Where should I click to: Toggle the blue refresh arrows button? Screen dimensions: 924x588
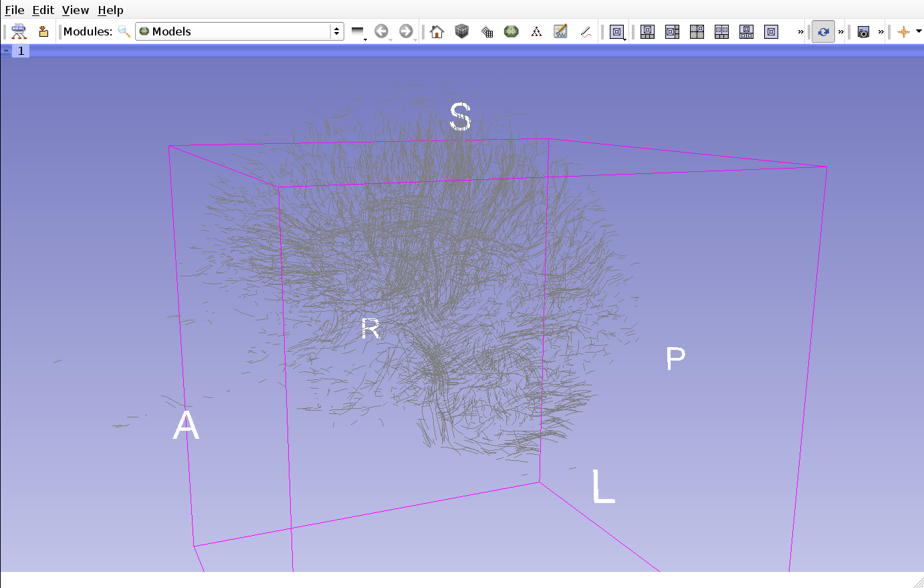[823, 31]
